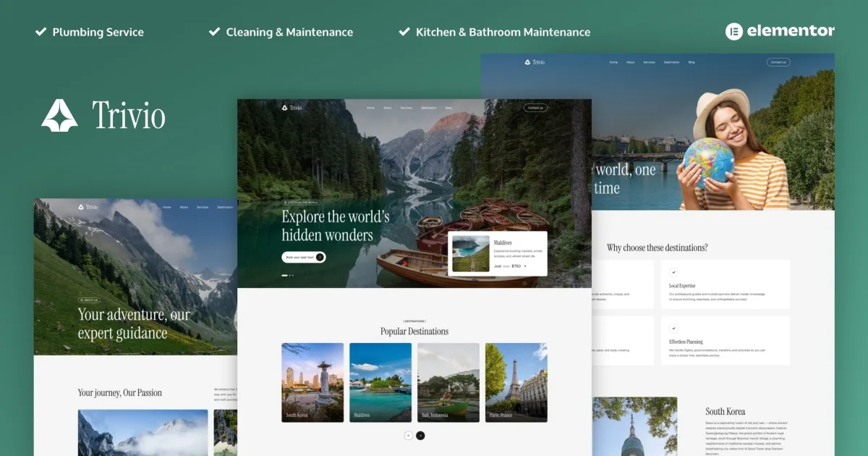Click Trivio logo icon in center mockup header
868x456 pixels.
tap(285, 108)
